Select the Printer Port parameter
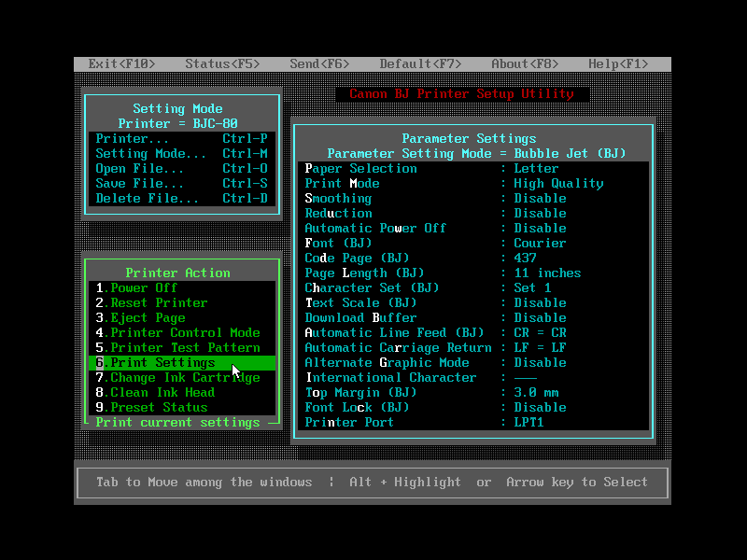The image size is (747, 560). pos(473,422)
